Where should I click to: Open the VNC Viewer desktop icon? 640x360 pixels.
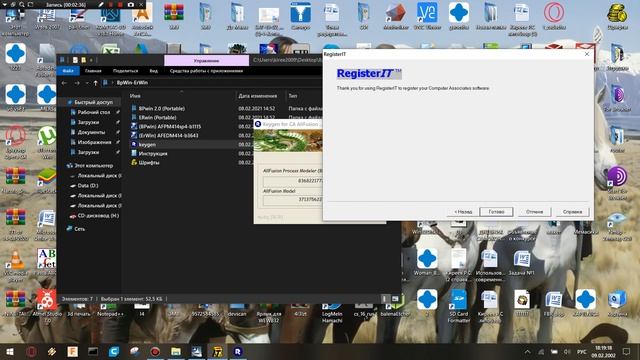tap(427, 16)
